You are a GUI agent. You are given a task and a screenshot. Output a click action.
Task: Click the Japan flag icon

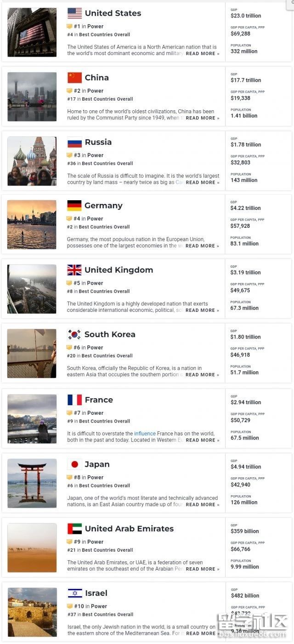pyautogui.click(x=74, y=464)
